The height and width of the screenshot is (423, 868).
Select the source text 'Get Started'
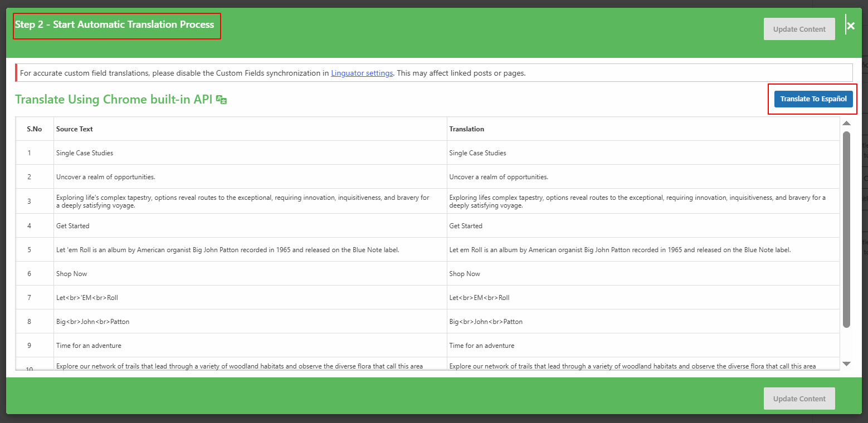pos(73,225)
